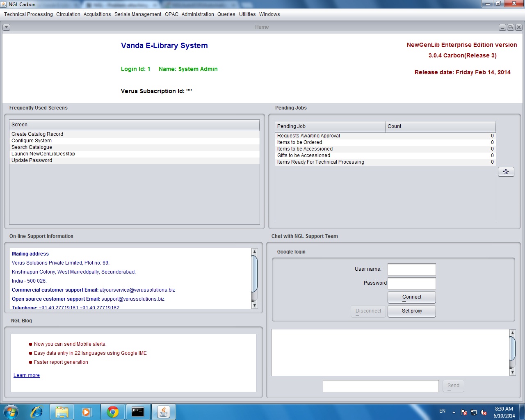Image resolution: width=525 pixels, height=420 pixels.
Task: Follow the Learn more link
Action: pos(27,375)
